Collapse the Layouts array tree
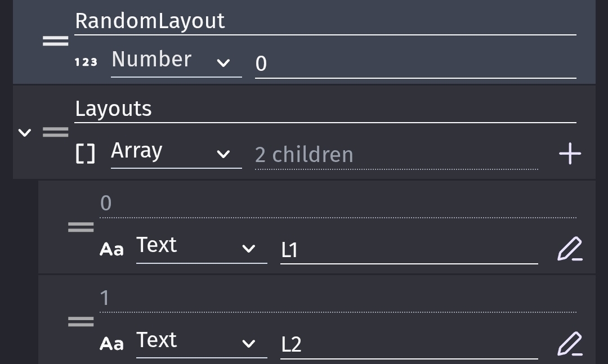The height and width of the screenshot is (364, 608). pyautogui.click(x=24, y=133)
